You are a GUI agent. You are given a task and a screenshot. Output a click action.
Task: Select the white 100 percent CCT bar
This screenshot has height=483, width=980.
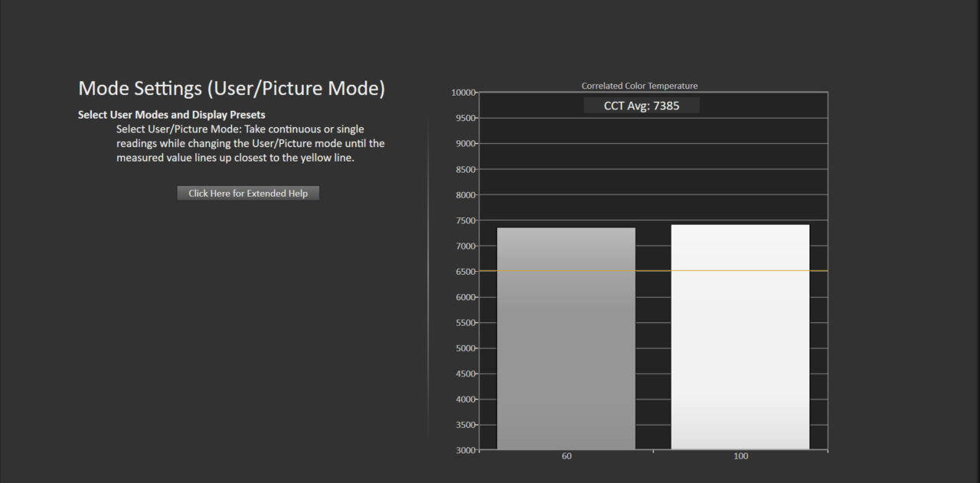[x=740, y=337]
